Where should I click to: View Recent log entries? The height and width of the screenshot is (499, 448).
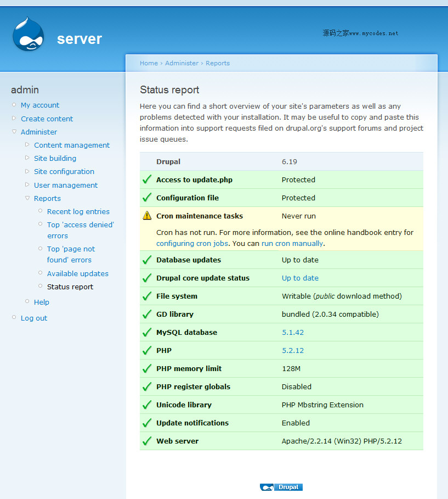(78, 212)
